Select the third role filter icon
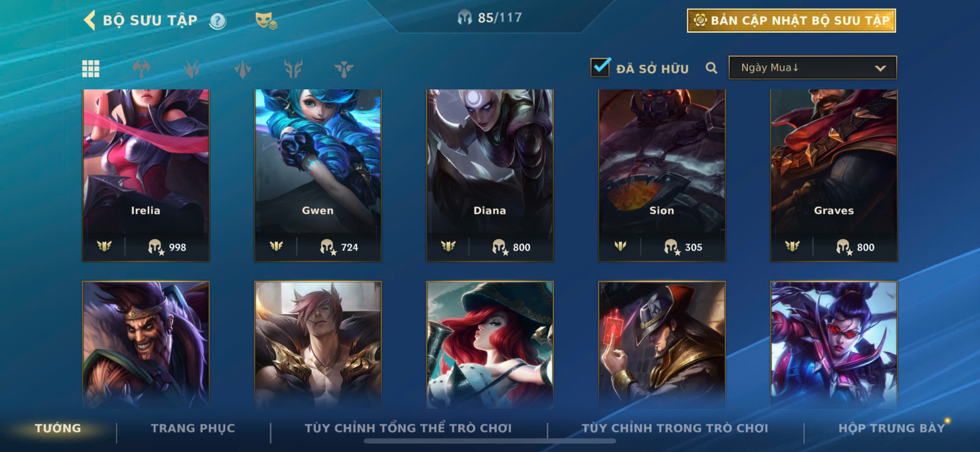This screenshot has height=452, width=980. coord(242,68)
